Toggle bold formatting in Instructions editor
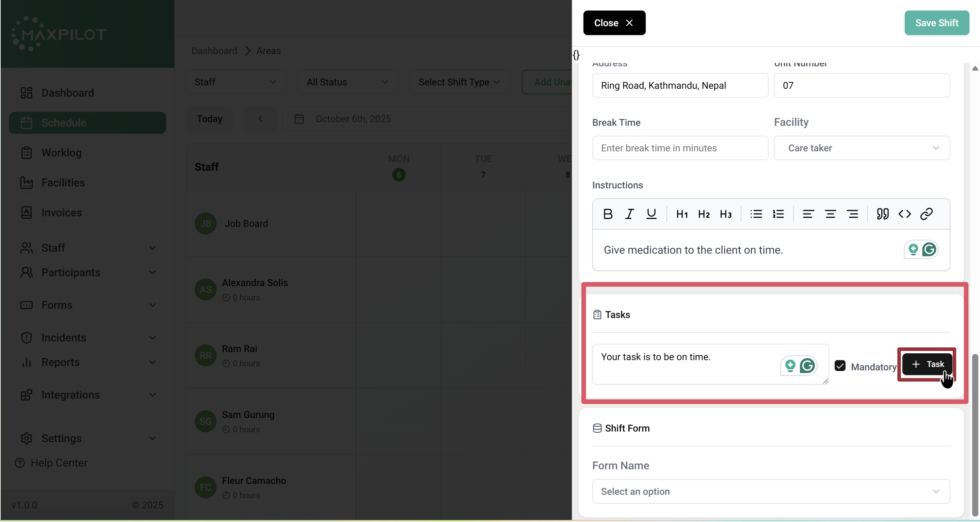This screenshot has width=980, height=522. point(608,214)
